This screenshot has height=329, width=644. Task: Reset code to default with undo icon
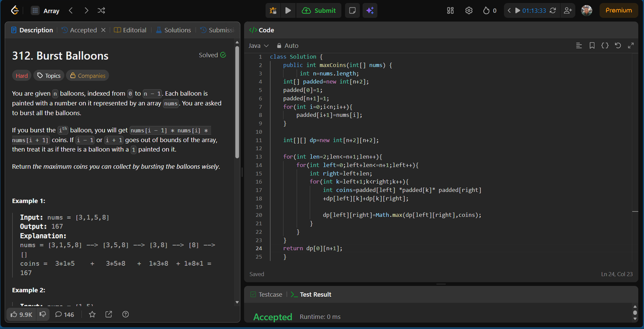pos(618,46)
